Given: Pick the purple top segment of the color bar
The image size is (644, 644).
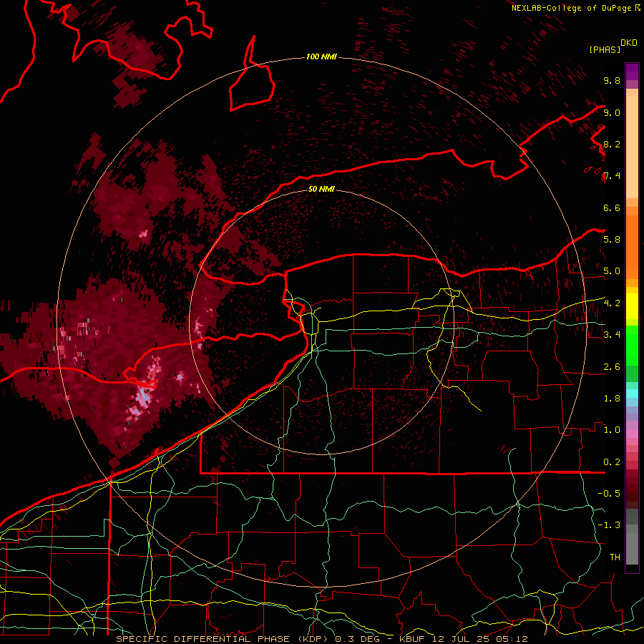Looking at the screenshot, I should click(x=632, y=72).
